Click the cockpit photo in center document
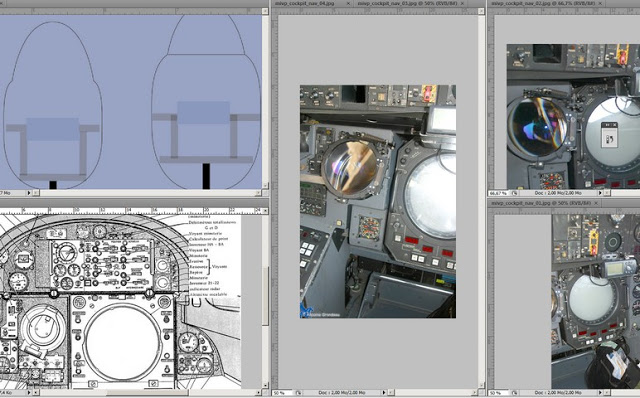 pyautogui.click(x=378, y=201)
